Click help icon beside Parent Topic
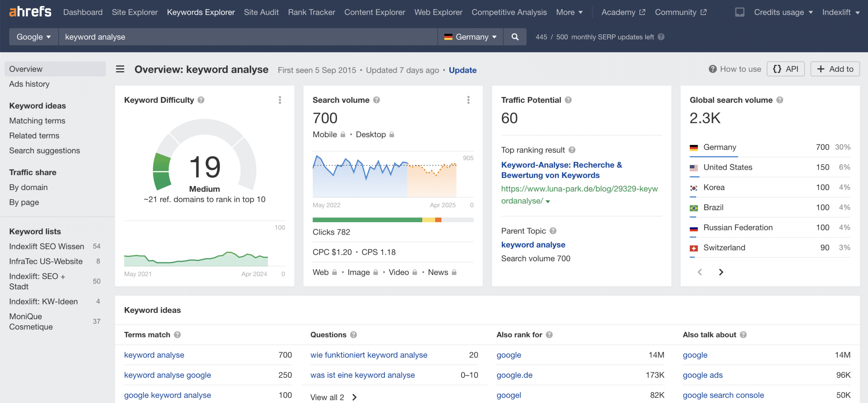Viewport: 868px width, 403px height. [x=553, y=231]
